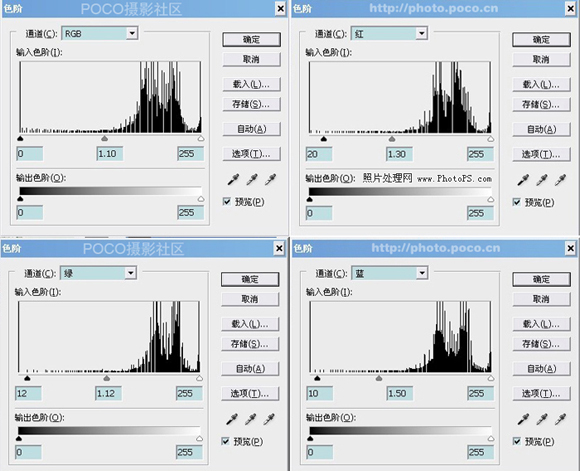
Task: Select black point eyedropper in RGB dialog
Action: click(x=233, y=180)
